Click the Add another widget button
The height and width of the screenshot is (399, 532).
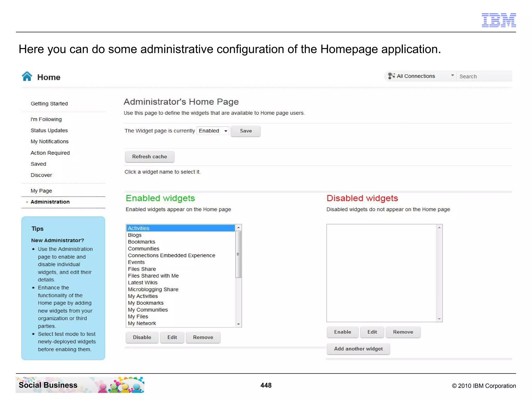pyautogui.click(x=358, y=349)
